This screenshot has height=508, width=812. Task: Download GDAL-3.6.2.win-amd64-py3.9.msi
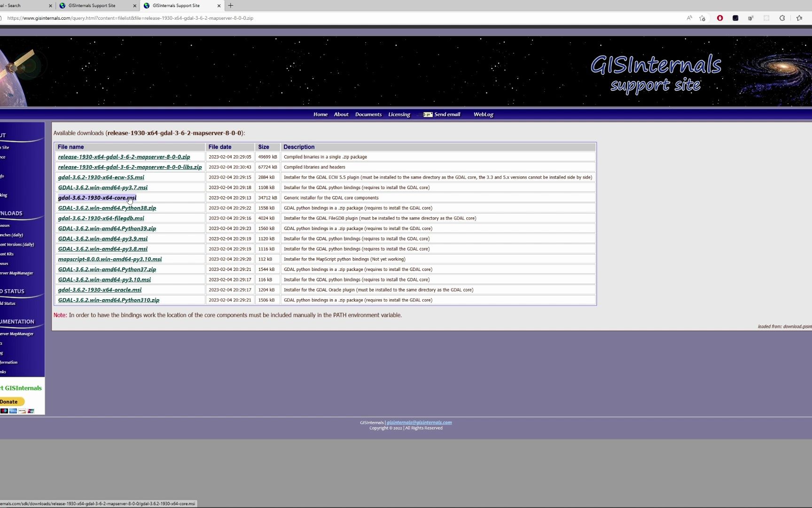click(x=102, y=238)
